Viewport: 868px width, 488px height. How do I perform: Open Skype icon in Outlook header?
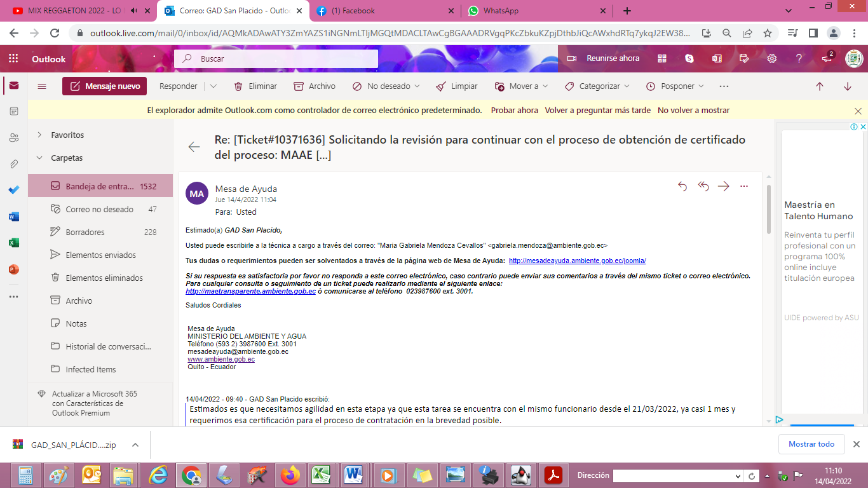[689, 58]
